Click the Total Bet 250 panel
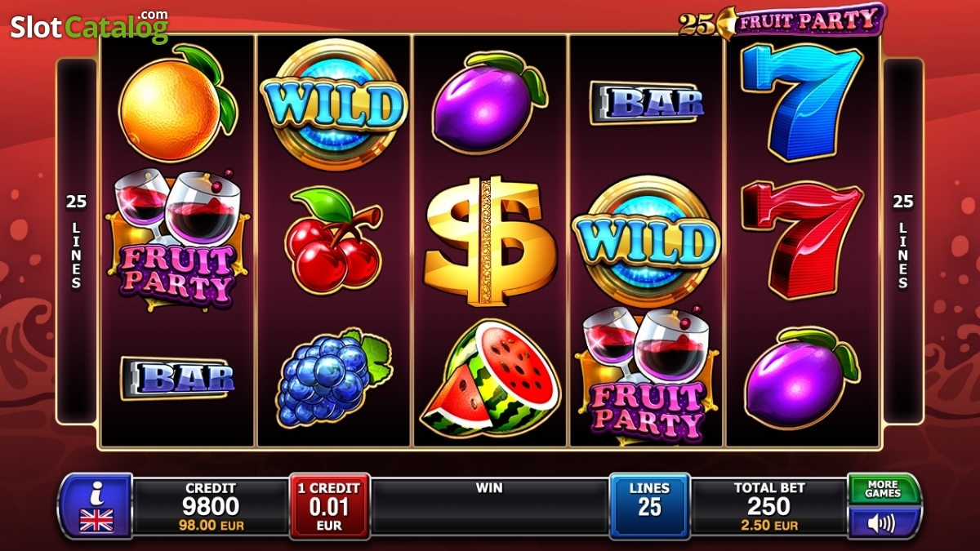Viewport: 980px width, 551px height. [x=768, y=506]
